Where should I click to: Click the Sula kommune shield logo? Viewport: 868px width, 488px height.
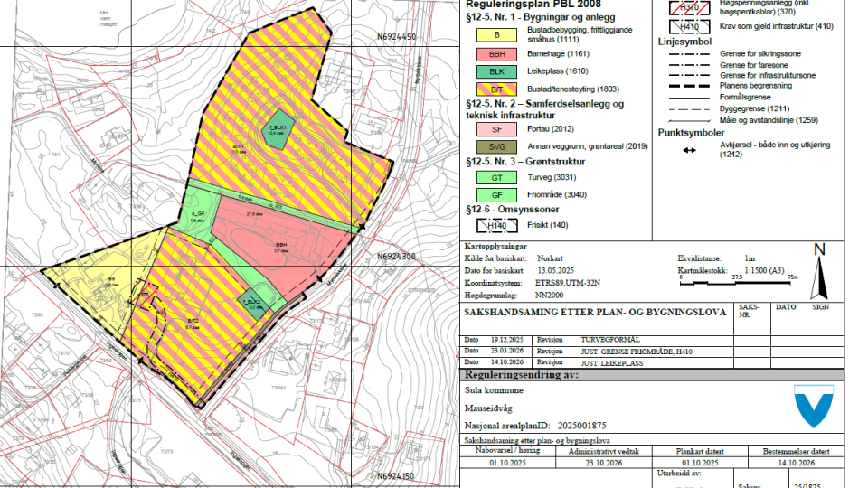pyautogui.click(x=814, y=406)
